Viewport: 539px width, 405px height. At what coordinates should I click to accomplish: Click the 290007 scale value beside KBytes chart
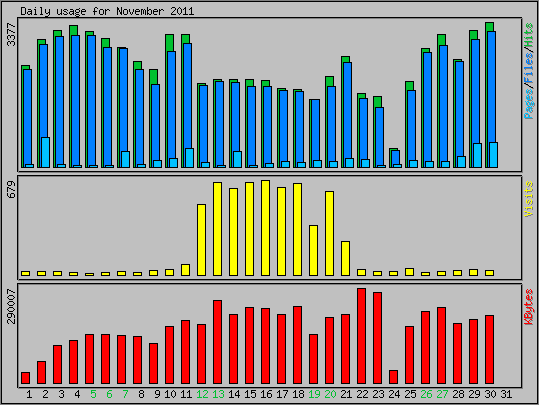point(11,307)
